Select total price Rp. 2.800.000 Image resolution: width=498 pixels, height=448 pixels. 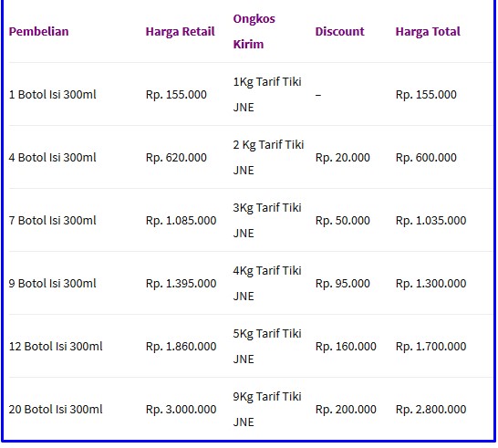click(431, 409)
